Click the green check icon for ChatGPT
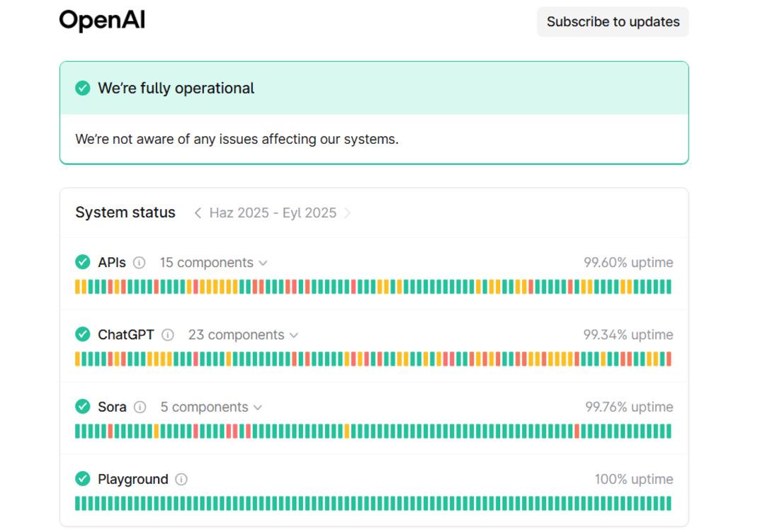The height and width of the screenshot is (532, 765). [83, 334]
